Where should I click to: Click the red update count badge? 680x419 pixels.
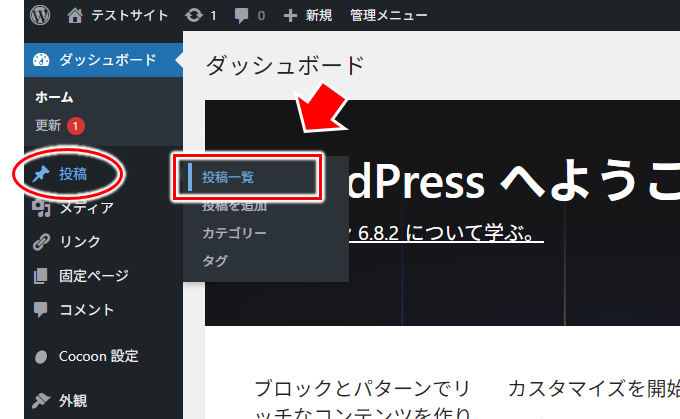tap(75, 126)
